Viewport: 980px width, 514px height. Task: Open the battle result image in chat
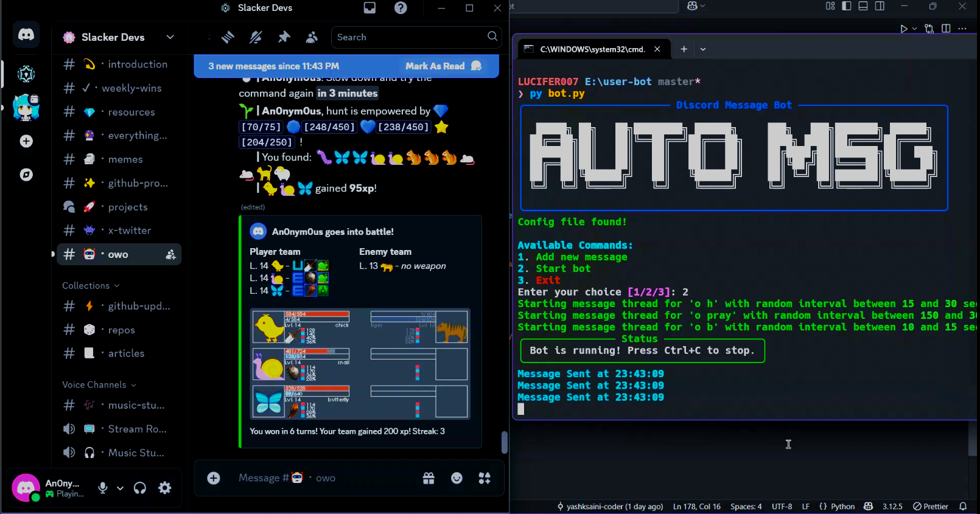point(360,364)
